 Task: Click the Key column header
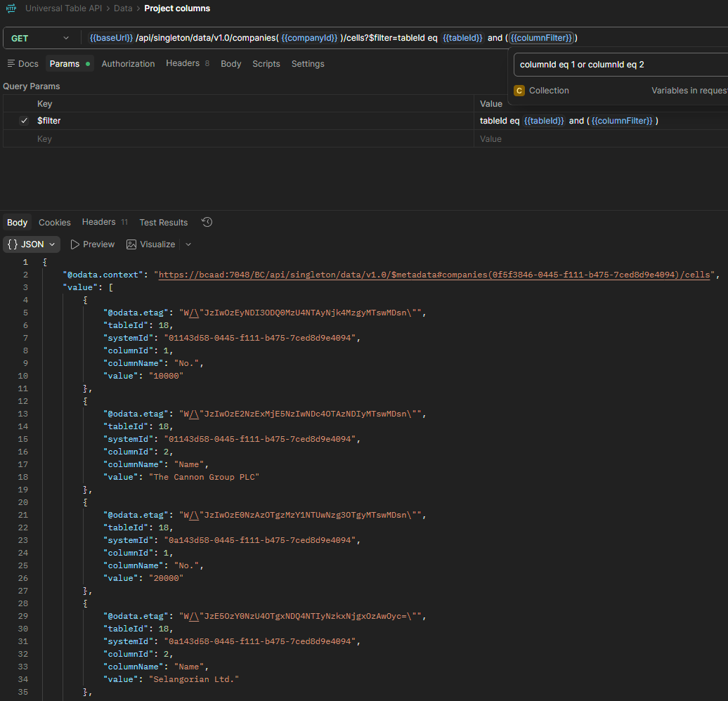click(44, 103)
